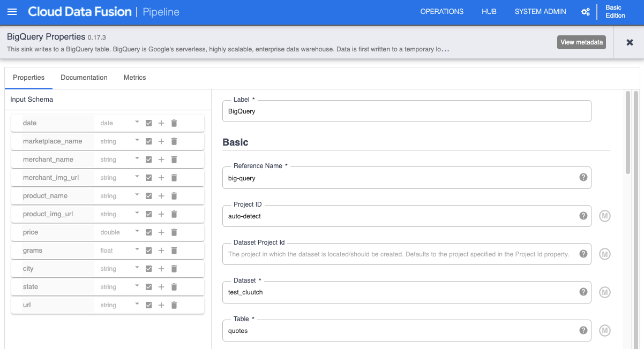Delete the marketplace_name schema field
This screenshot has height=349, width=644.
point(174,141)
